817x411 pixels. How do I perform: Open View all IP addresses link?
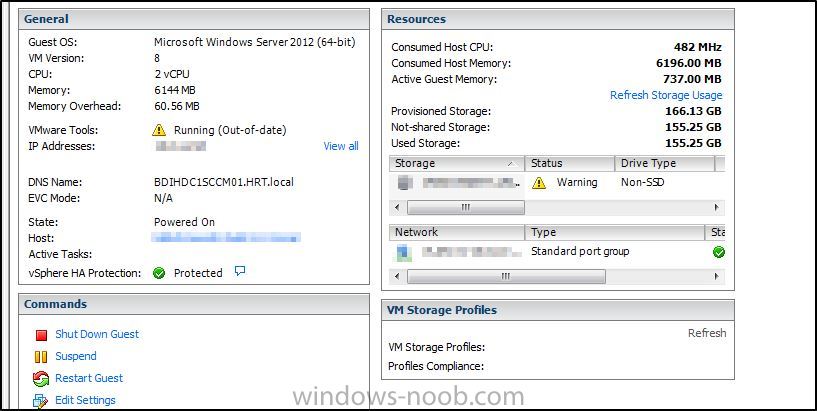pos(341,146)
